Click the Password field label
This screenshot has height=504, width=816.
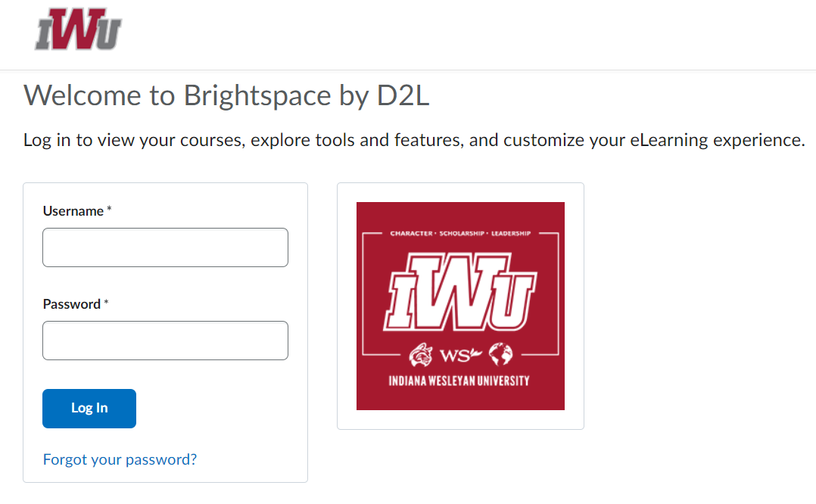[71, 304]
